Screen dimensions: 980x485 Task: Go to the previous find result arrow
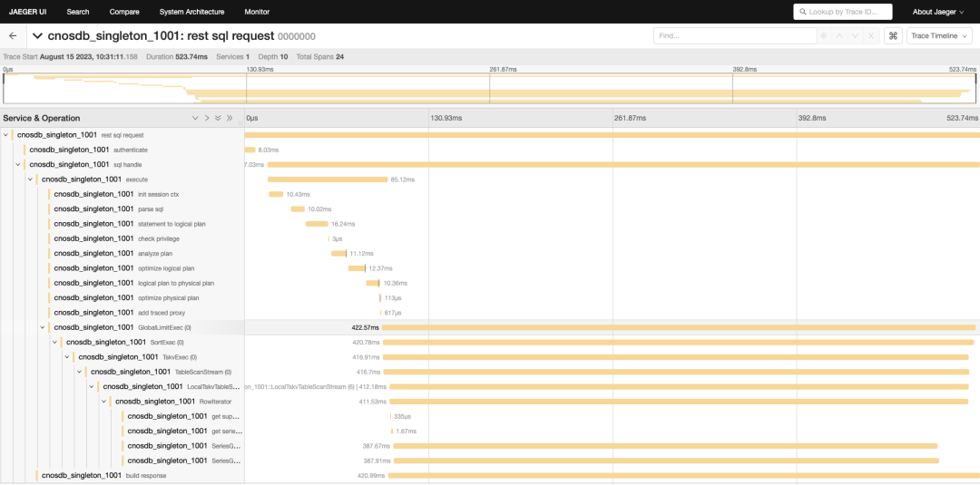pos(839,36)
